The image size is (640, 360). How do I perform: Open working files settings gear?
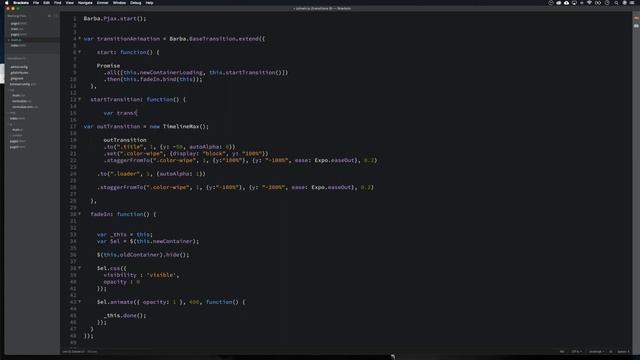[x=49, y=16]
